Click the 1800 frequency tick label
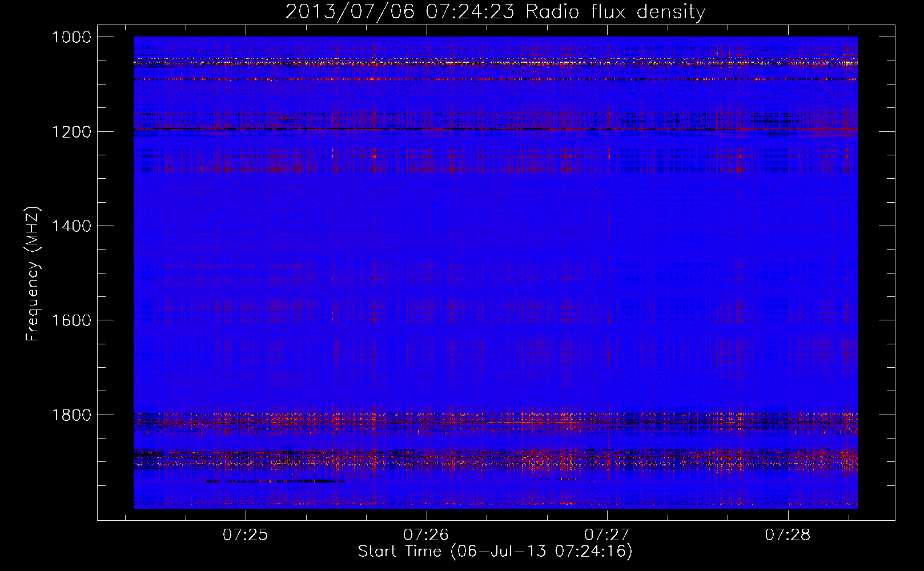924x571 pixels. point(71,415)
